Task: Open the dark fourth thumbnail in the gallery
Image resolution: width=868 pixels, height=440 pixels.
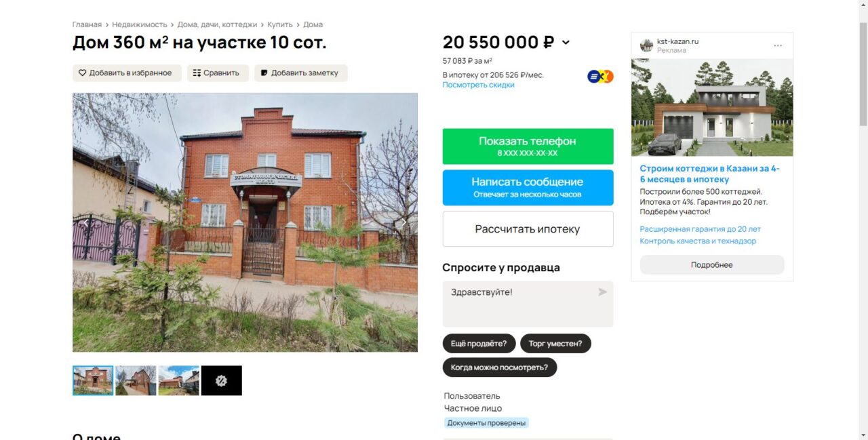Action: click(221, 380)
